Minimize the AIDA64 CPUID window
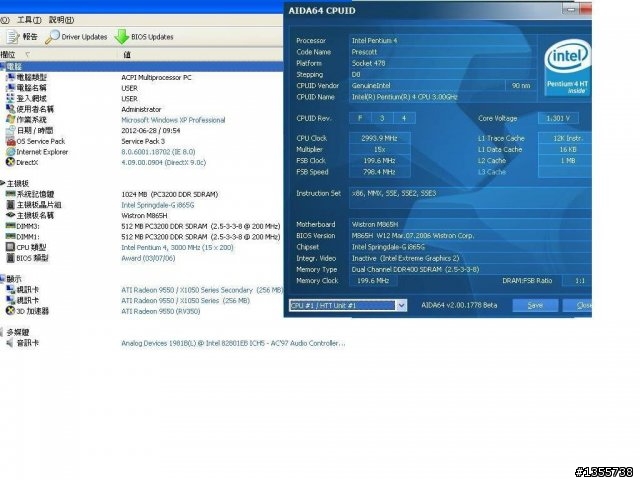Screen dimensions: 640x480 pyautogui.click(x=571, y=9)
